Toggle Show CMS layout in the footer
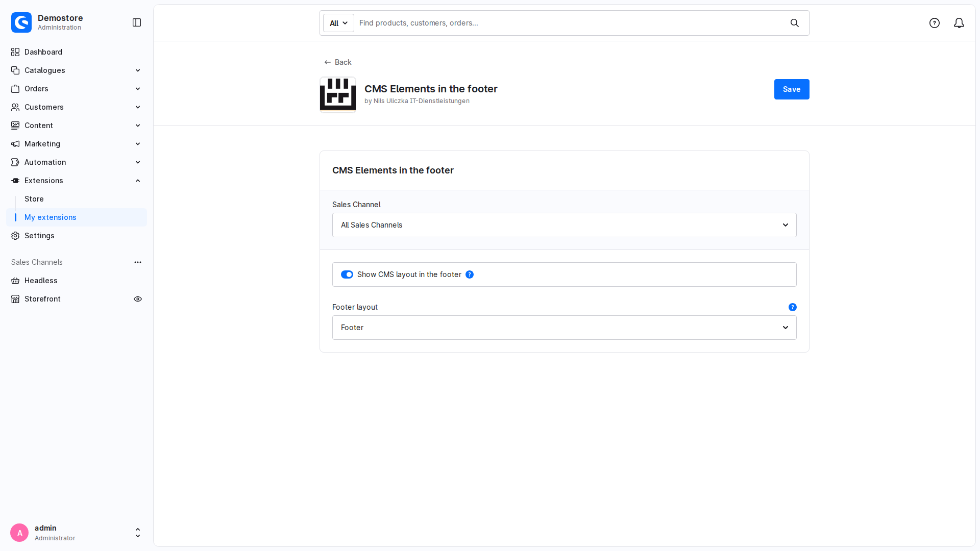 click(x=347, y=274)
